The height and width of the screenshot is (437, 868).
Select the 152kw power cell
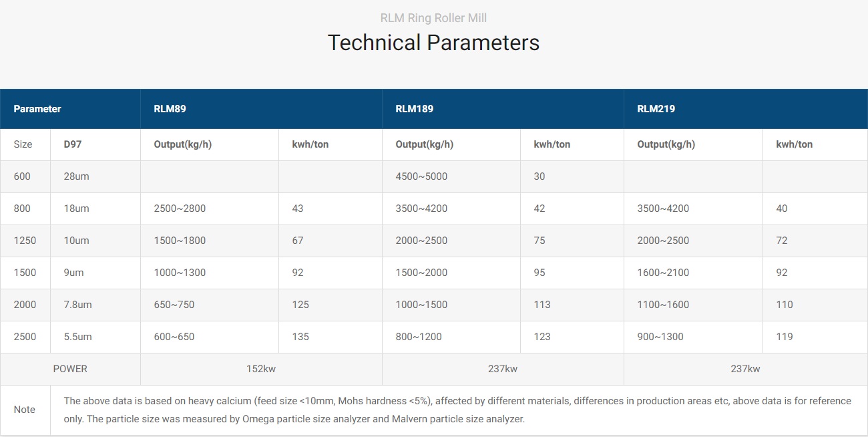(261, 369)
